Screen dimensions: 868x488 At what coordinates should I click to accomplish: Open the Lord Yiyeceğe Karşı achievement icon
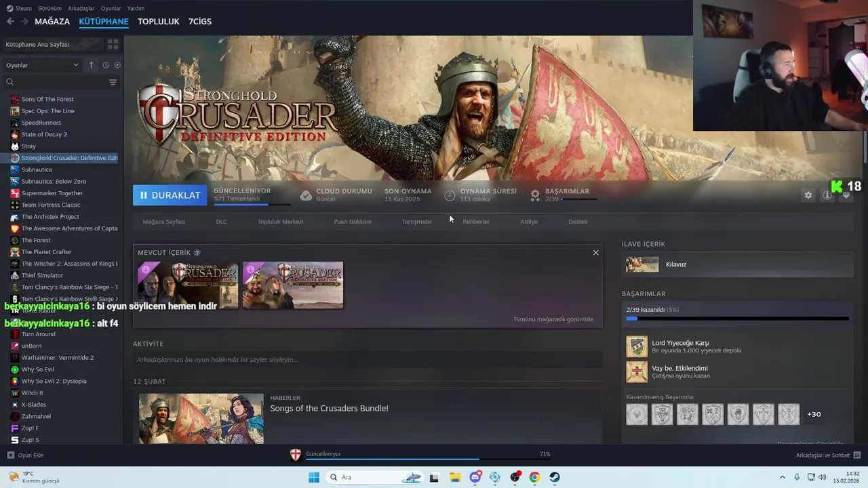(x=637, y=346)
